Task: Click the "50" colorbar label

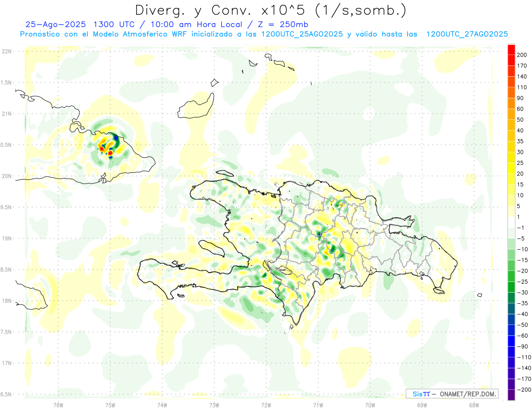Action: [x=520, y=120]
